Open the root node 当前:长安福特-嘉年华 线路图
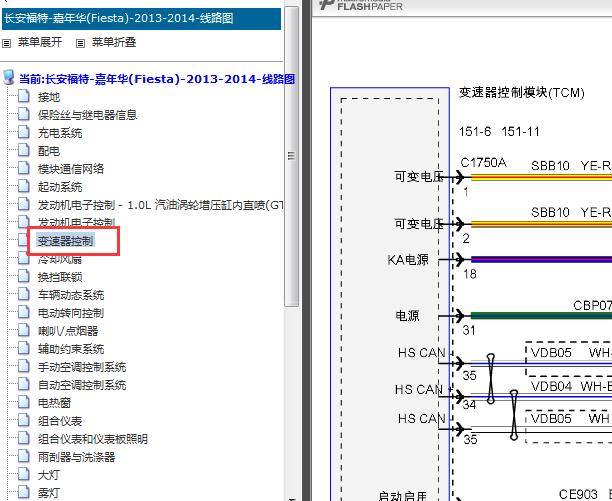612x501 pixels. (x=157, y=79)
